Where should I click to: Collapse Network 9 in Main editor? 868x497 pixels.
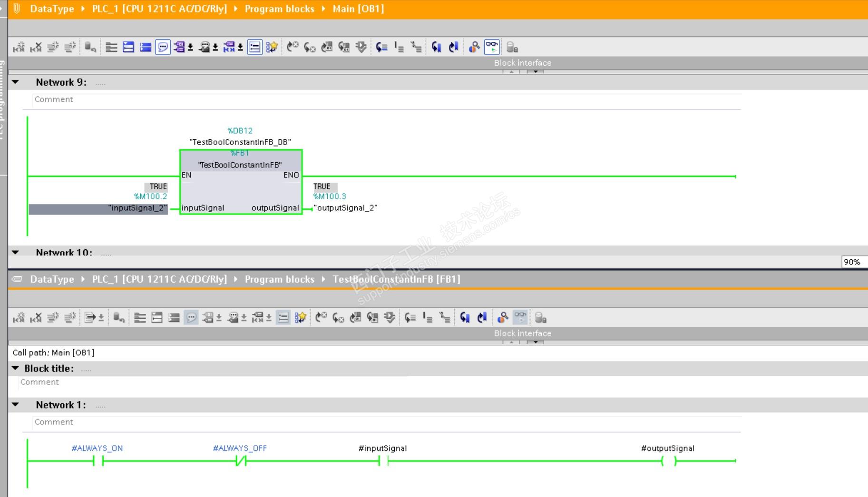pos(16,82)
